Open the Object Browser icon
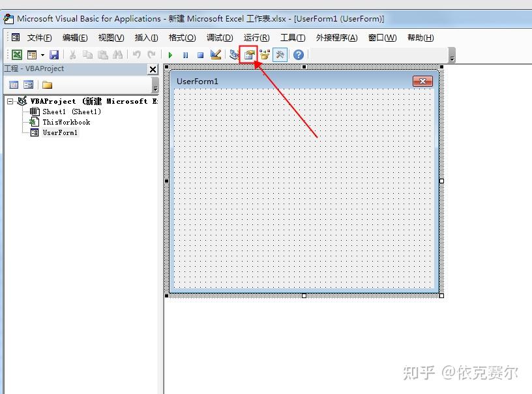Image resolution: width=532 pixels, height=394 pixels. [x=265, y=55]
